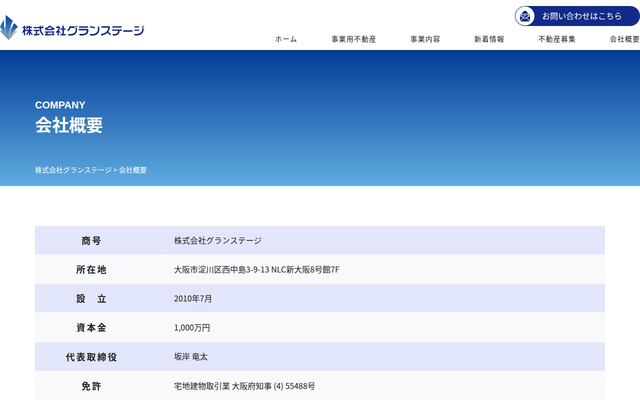The width and height of the screenshot is (640, 400).
Task: Select 株式会社グランステージ value in table
Action: point(218,241)
